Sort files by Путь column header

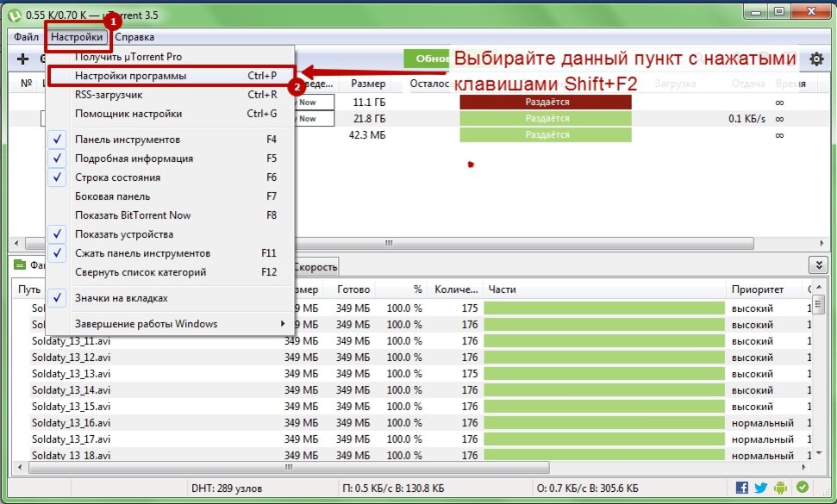click(29, 289)
